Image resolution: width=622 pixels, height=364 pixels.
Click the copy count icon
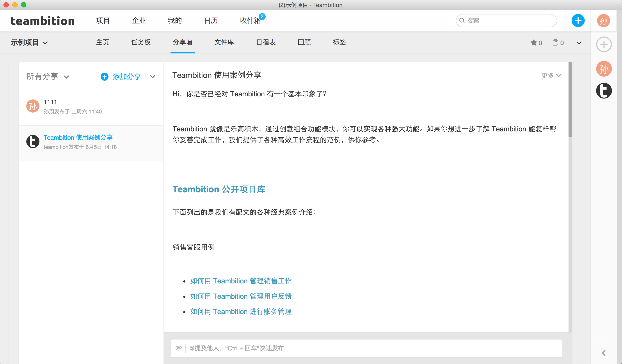click(x=555, y=43)
